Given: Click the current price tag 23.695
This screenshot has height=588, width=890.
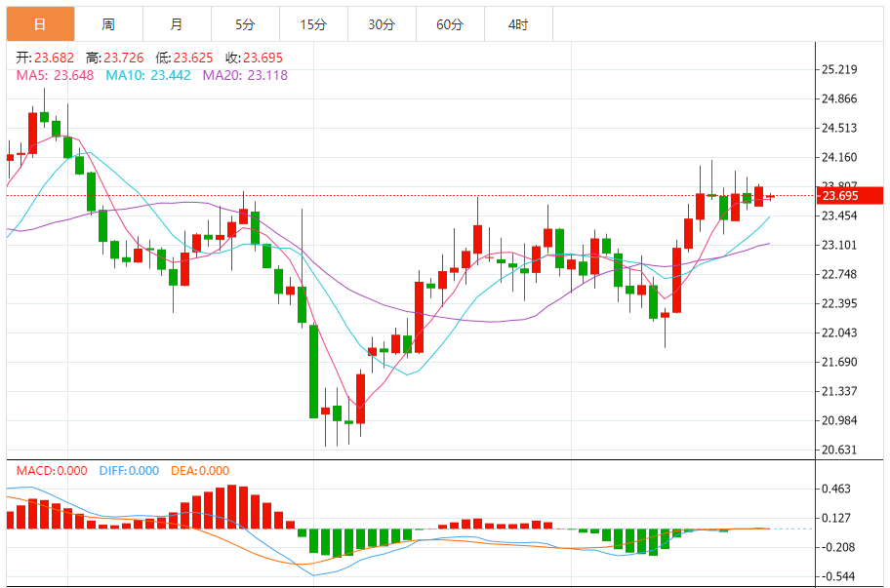Looking at the screenshot, I should click(x=839, y=196).
